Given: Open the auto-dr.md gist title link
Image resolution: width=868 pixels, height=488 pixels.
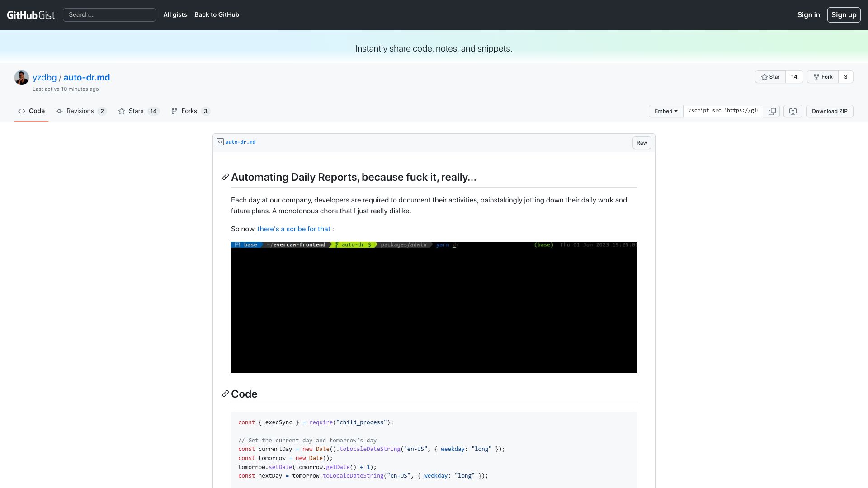Looking at the screenshot, I should [x=87, y=77].
